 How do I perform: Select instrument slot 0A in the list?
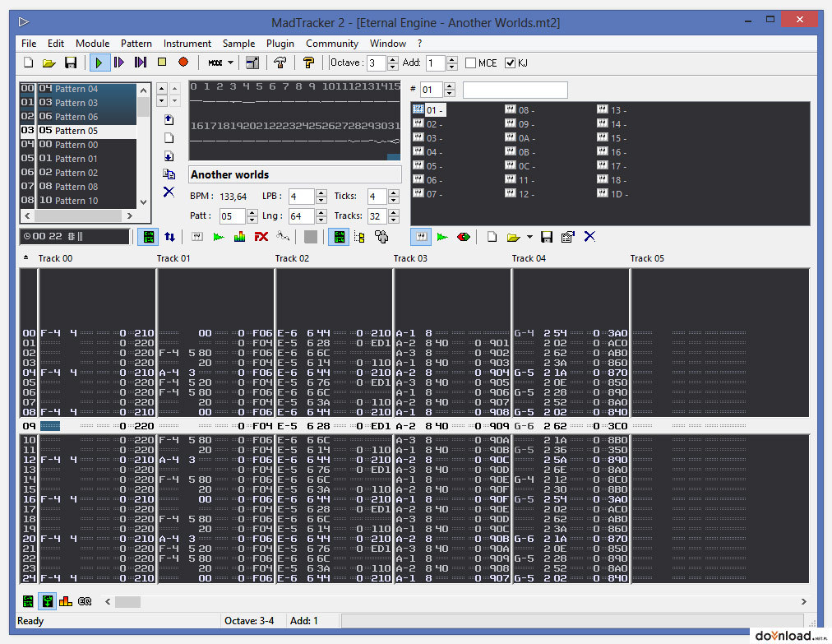pyautogui.click(x=520, y=138)
